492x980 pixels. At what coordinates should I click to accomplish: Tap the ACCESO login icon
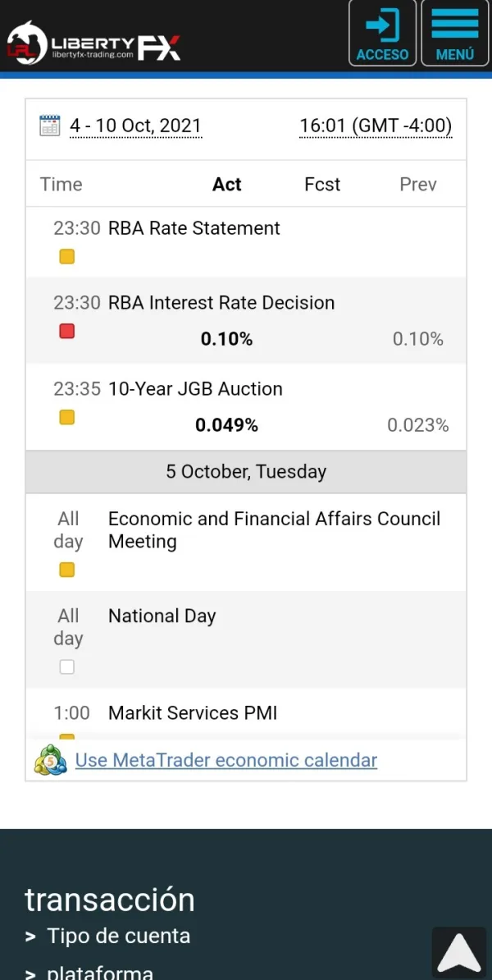coord(382,33)
